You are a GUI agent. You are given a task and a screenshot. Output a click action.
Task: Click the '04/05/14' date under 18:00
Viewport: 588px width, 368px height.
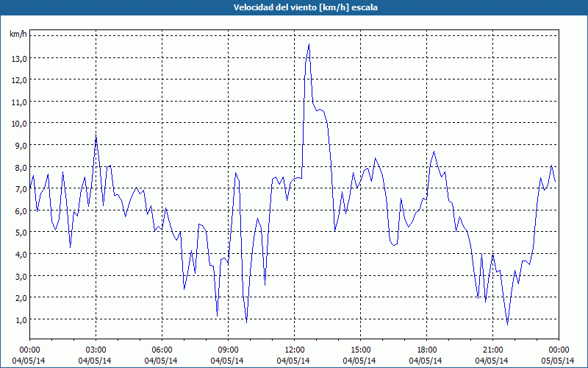426,361
